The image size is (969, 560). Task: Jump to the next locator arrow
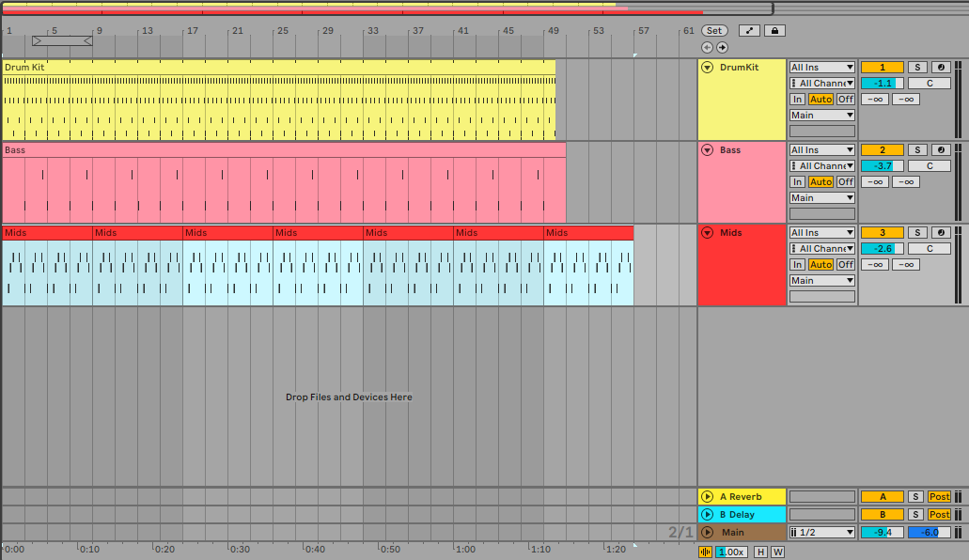pos(722,47)
